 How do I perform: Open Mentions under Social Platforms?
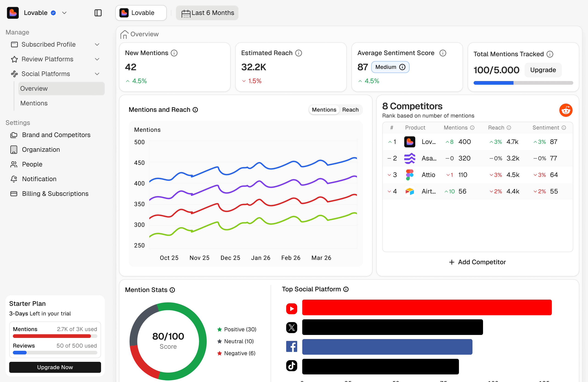[34, 103]
